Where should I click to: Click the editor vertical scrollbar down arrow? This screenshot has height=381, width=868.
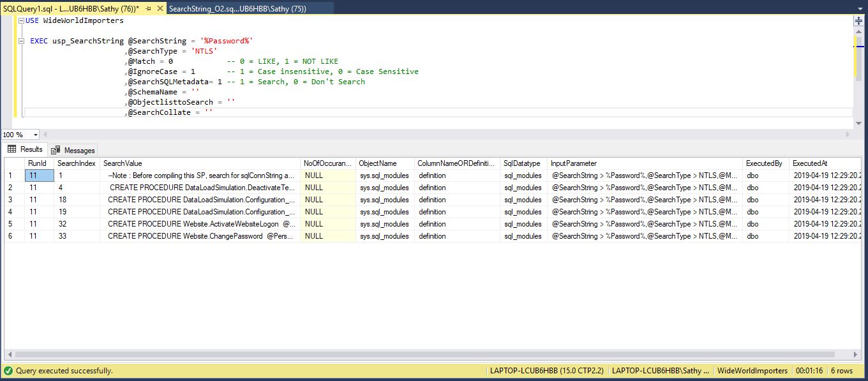[858, 123]
